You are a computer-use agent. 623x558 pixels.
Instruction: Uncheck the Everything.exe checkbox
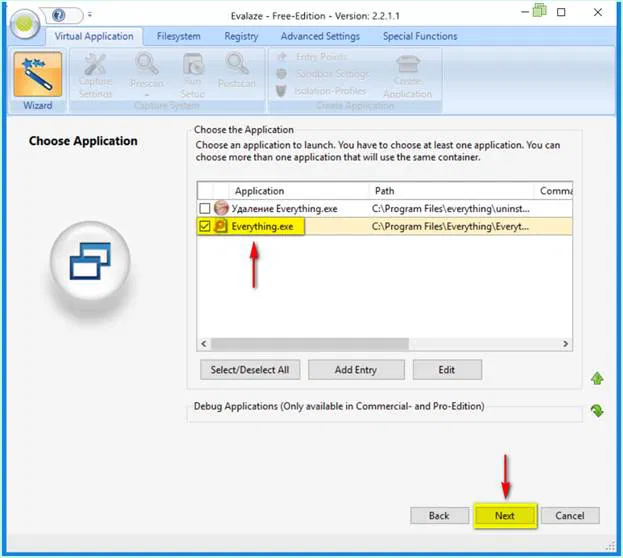205,226
